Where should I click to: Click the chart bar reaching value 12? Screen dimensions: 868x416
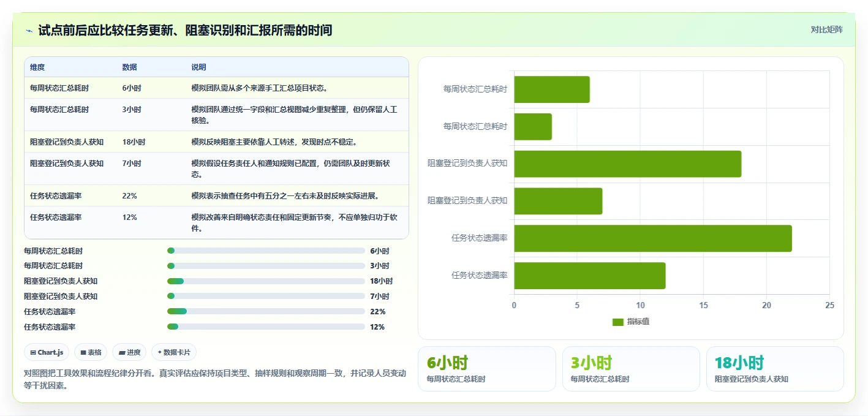pos(590,276)
